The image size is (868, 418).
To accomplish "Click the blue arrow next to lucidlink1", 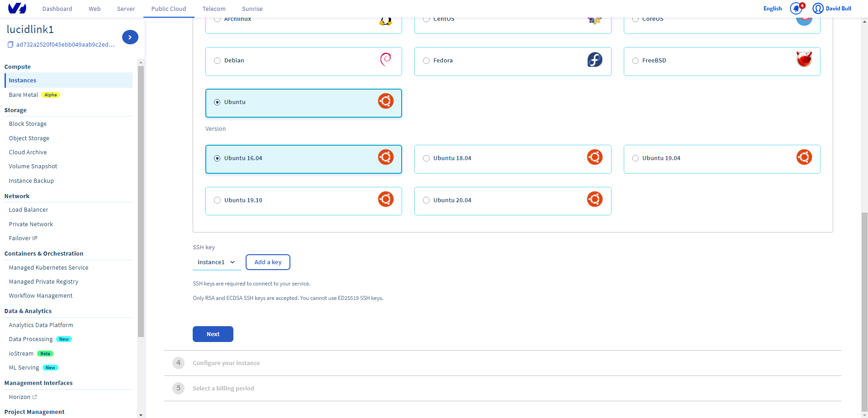I will pos(130,37).
